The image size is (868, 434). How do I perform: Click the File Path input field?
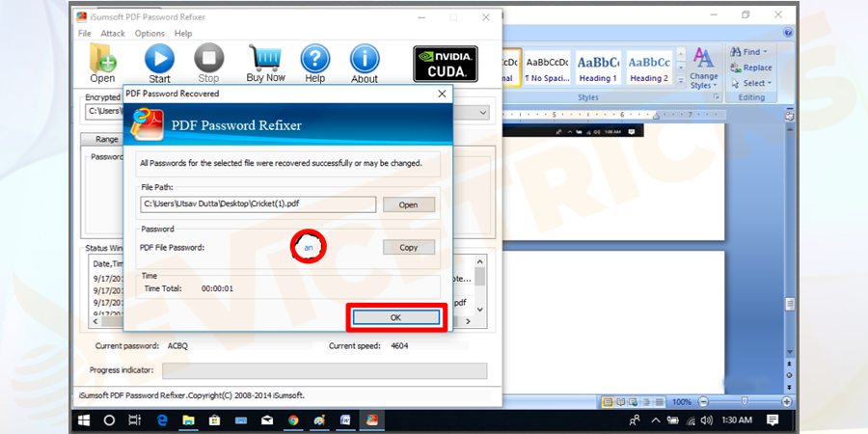(x=258, y=204)
